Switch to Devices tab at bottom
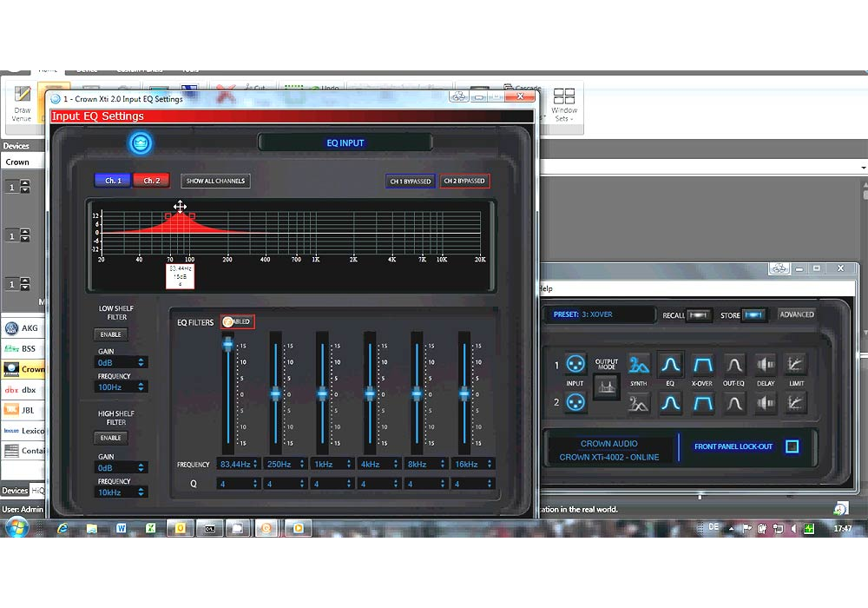The height and width of the screenshot is (608, 868). click(x=15, y=491)
